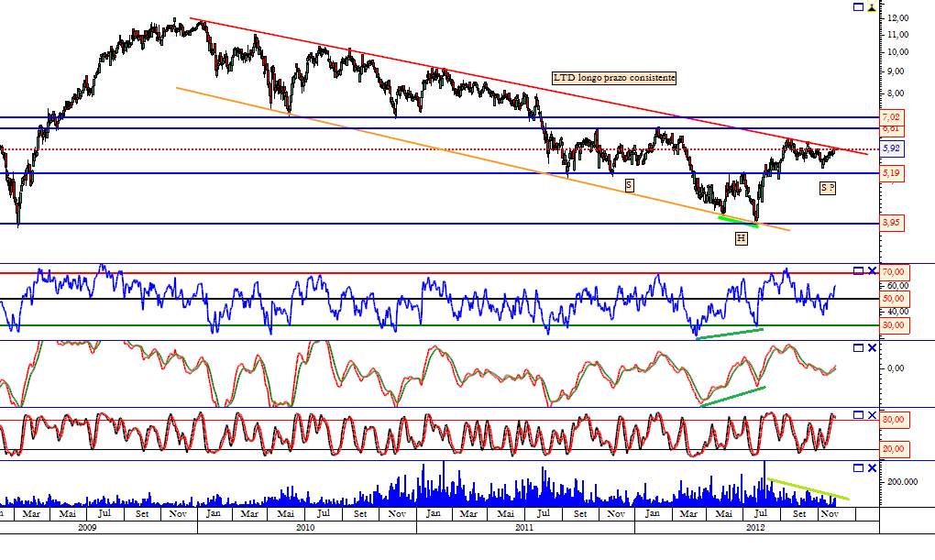
Task: Select the 'H' head label annotation
Action: (742, 238)
